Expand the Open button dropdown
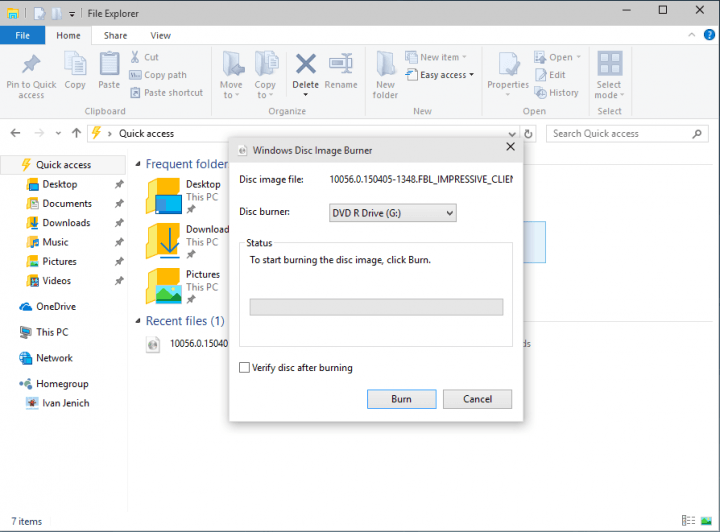720x532 pixels. coord(579,57)
